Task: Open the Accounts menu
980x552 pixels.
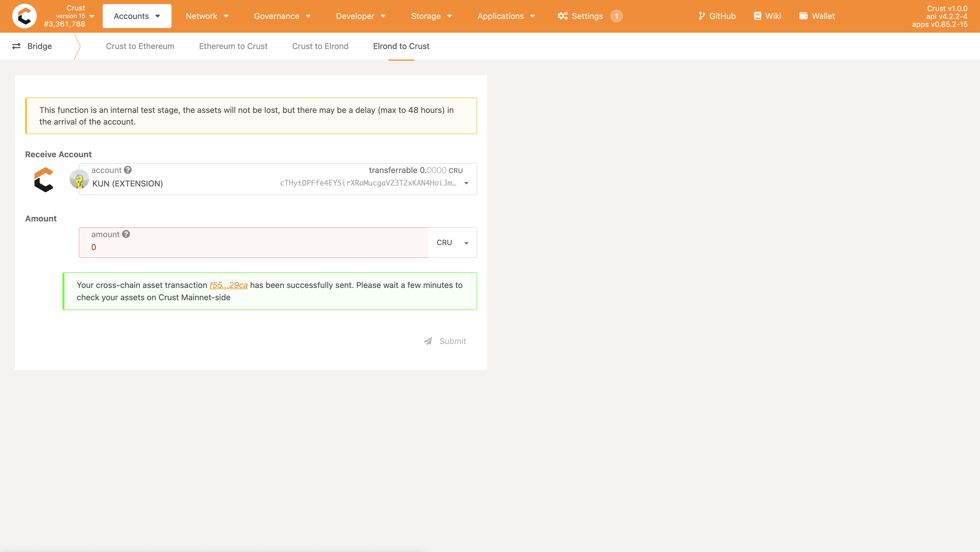Action: [x=137, y=16]
